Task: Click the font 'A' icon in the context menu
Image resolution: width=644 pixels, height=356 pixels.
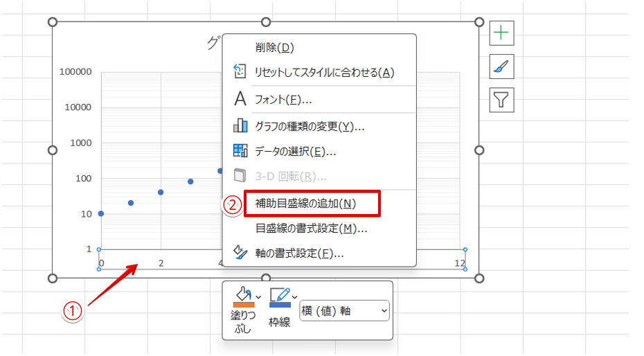Action: (x=240, y=99)
